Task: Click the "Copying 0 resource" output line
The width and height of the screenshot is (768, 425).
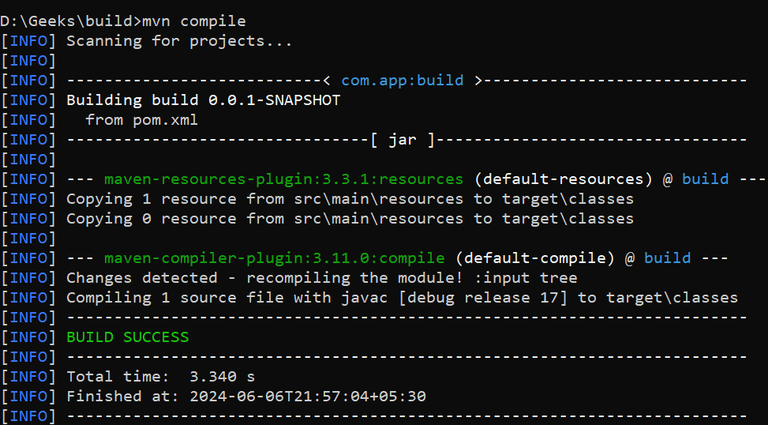Action: [x=349, y=218]
